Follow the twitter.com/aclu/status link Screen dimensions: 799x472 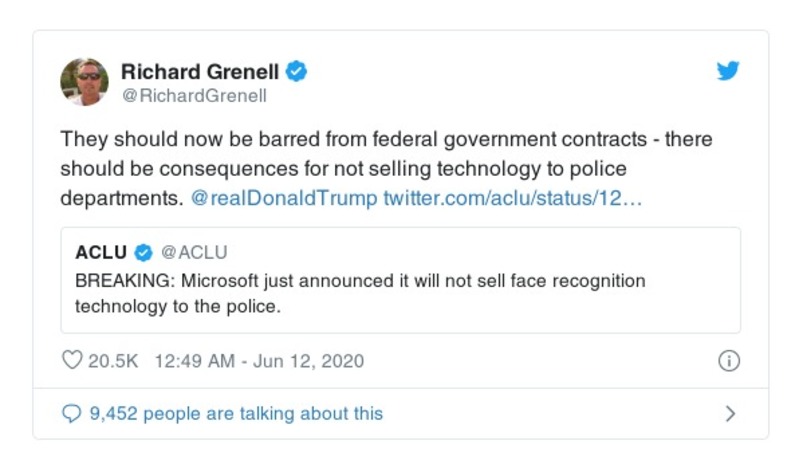pyautogui.click(x=512, y=198)
